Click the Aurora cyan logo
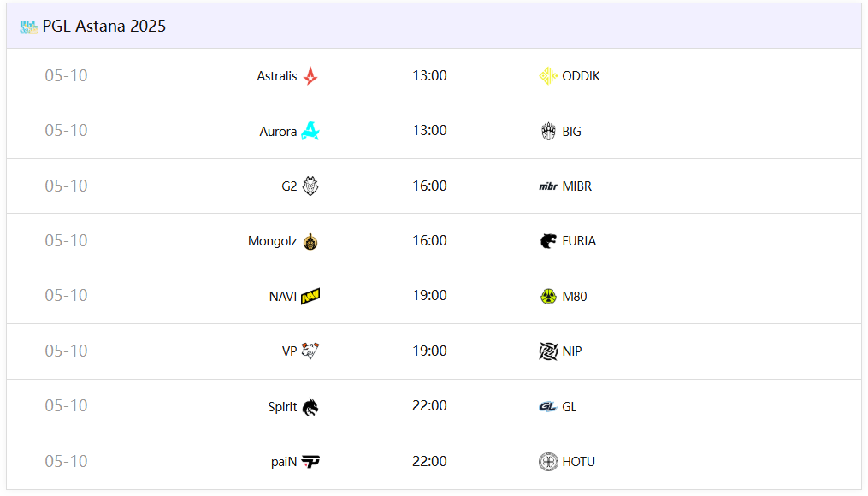This screenshot has width=868, height=496. coord(310,131)
